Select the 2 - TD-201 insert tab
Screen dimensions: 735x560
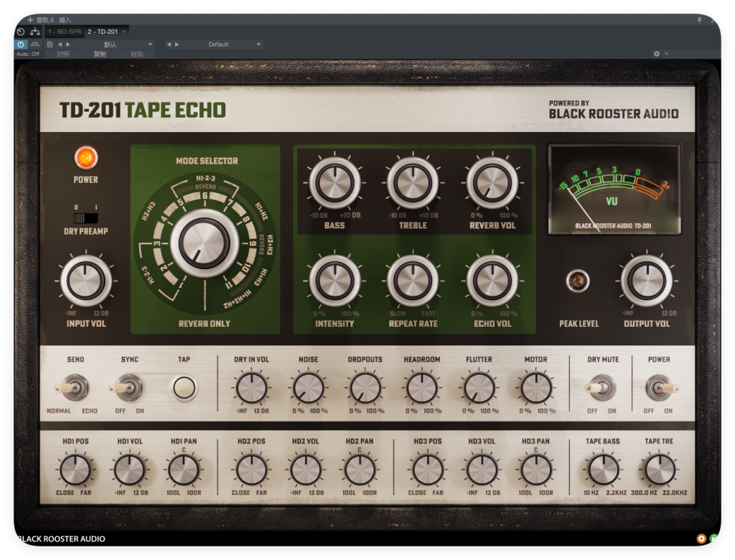pyautogui.click(x=103, y=32)
